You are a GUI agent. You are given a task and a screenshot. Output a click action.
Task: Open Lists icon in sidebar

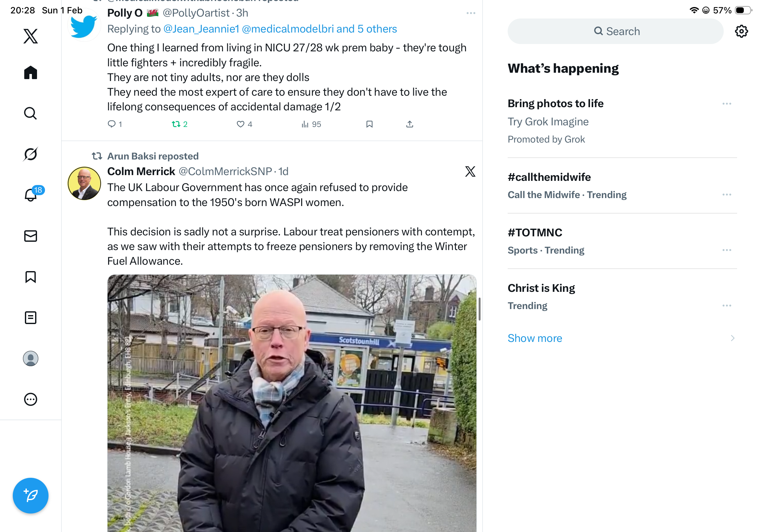coord(31,318)
